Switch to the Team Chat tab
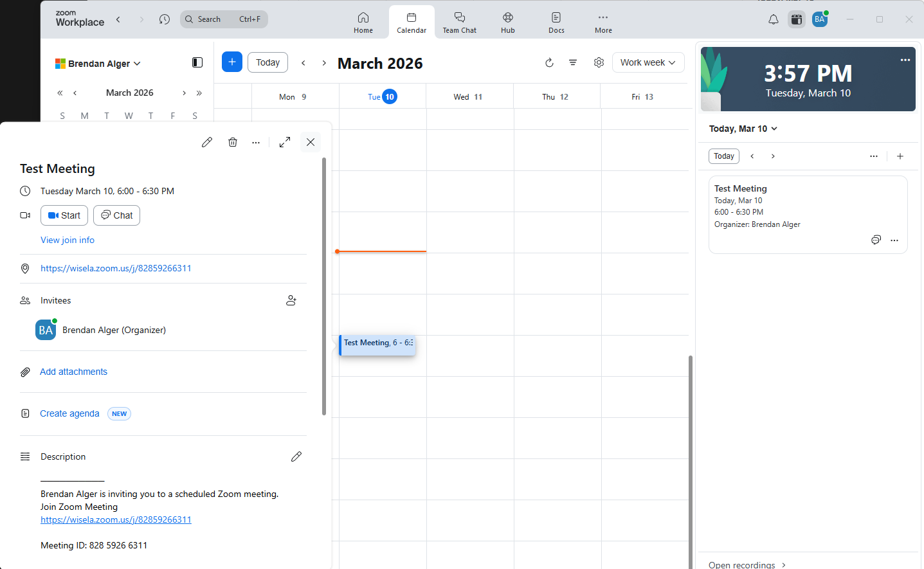 pyautogui.click(x=459, y=21)
